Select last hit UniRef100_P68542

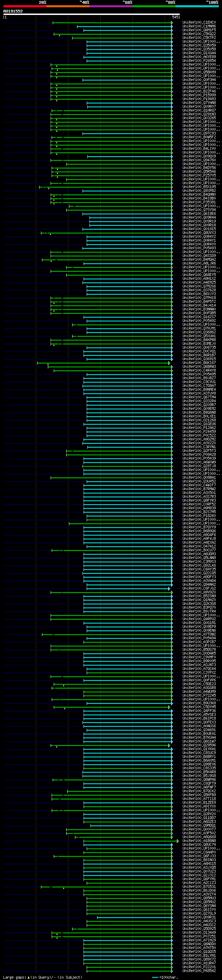click(199, 971)
